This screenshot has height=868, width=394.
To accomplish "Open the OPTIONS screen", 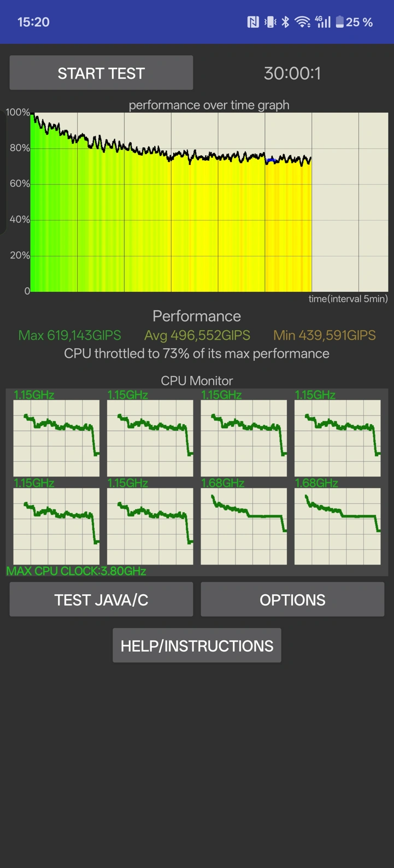I will tap(292, 600).
